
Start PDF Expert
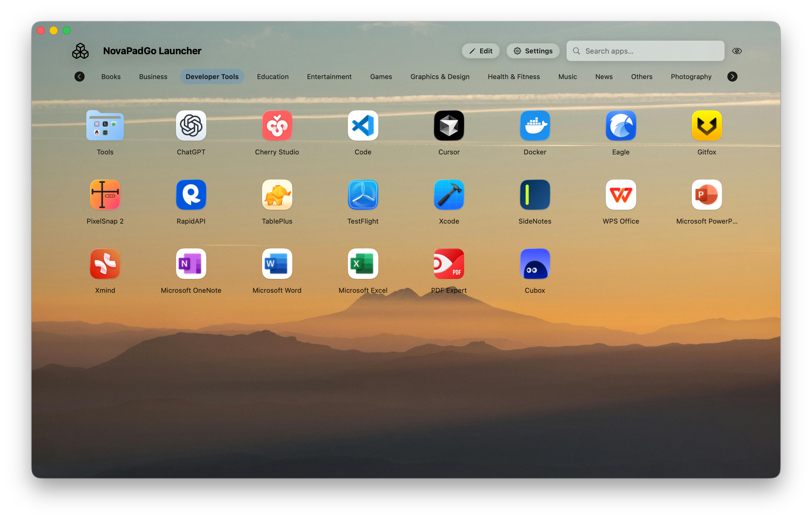pyautogui.click(x=449, y=264)
